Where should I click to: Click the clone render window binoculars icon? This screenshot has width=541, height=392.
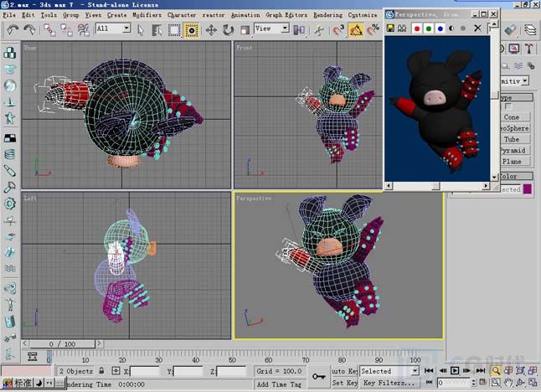pyautogui.click(x=402, y=28)
